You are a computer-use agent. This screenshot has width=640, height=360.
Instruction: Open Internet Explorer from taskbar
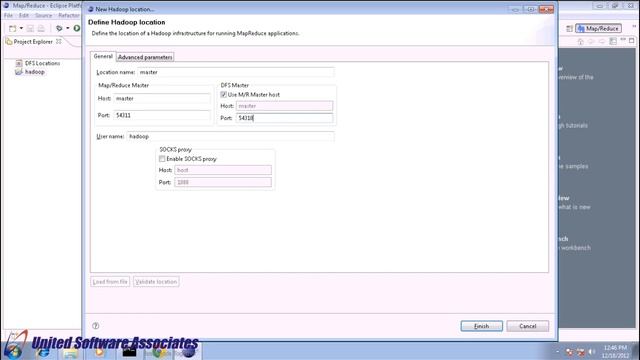point(43,352)
